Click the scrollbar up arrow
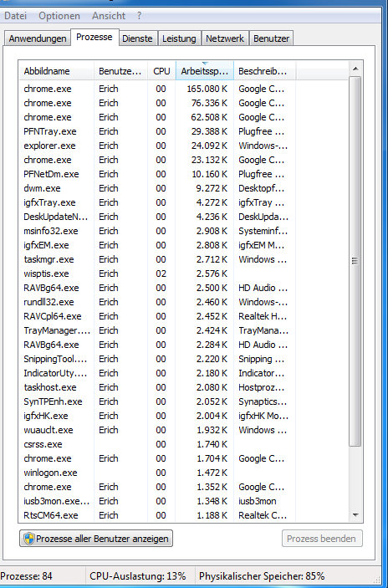Viewport: 388px width, 588px height. coord(355,69)
